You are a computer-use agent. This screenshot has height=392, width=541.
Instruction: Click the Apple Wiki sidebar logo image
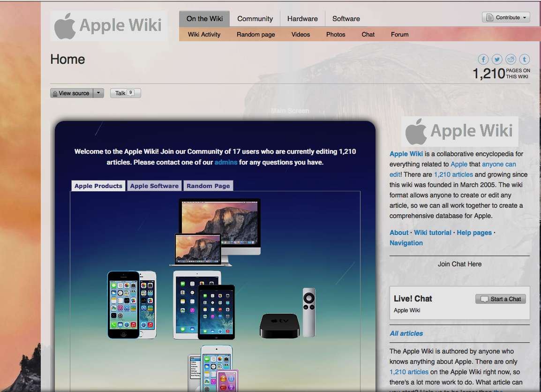(x=459, y=131)
